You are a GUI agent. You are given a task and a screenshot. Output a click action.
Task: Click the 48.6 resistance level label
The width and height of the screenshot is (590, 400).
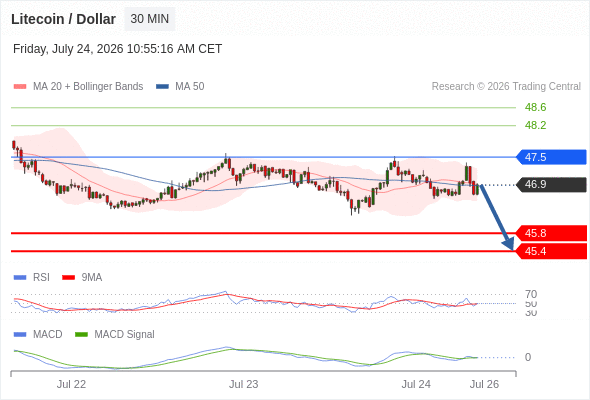535,107
